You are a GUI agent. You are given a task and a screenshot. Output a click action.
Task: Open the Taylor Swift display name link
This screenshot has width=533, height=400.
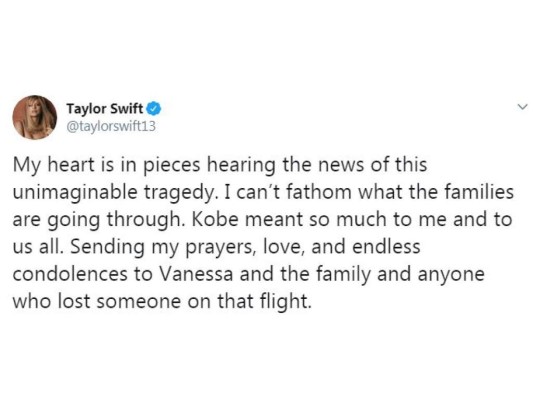[105, 109]
